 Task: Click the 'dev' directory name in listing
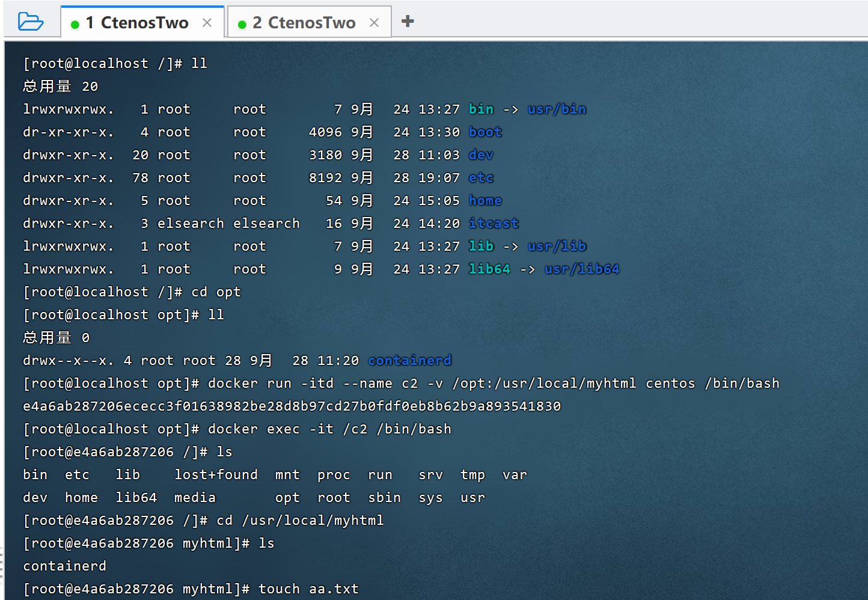point(481,155)
